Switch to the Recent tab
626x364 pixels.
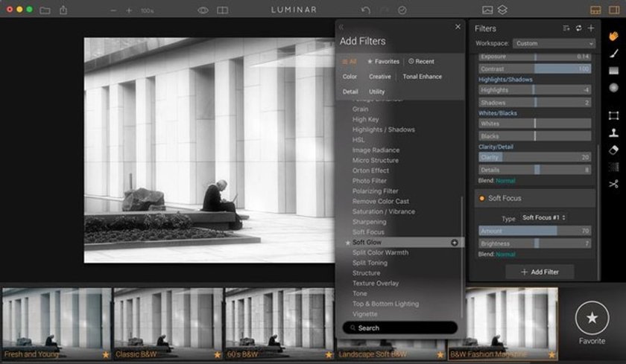[421, 61]
